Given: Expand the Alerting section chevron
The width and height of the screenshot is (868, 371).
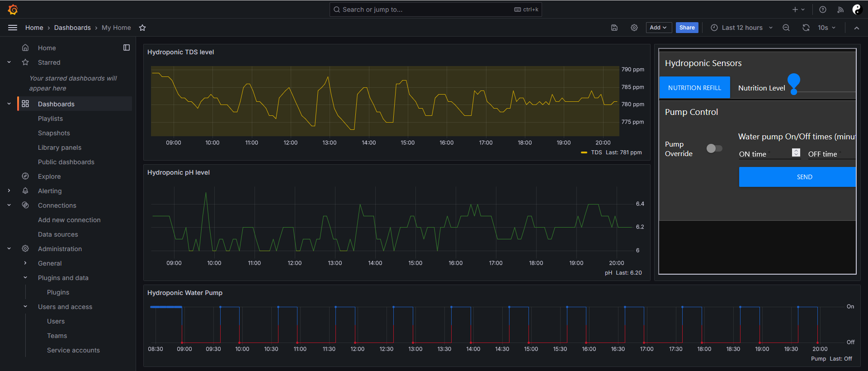Looking at the screenshot, I should [x=9, y=190].
